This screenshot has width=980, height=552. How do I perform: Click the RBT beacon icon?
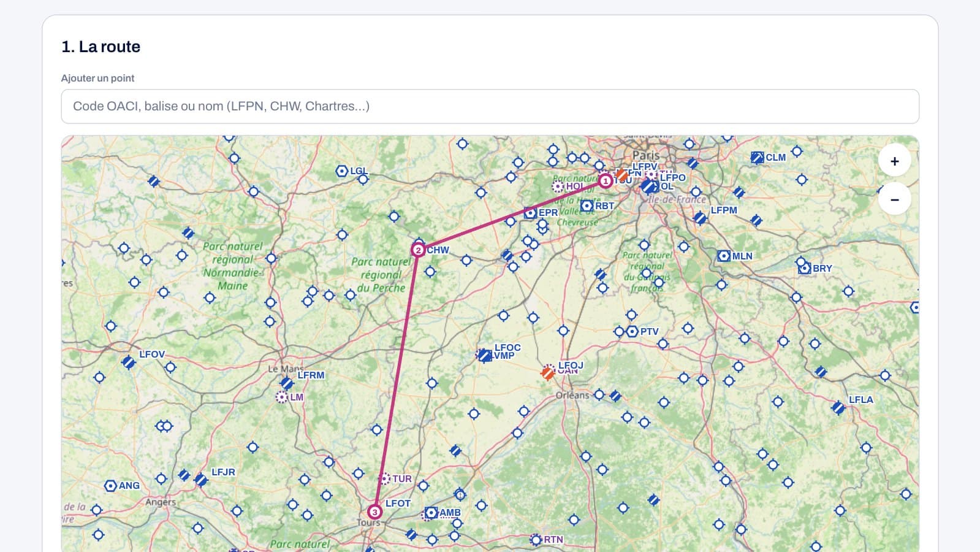click(x=587, y=205)
